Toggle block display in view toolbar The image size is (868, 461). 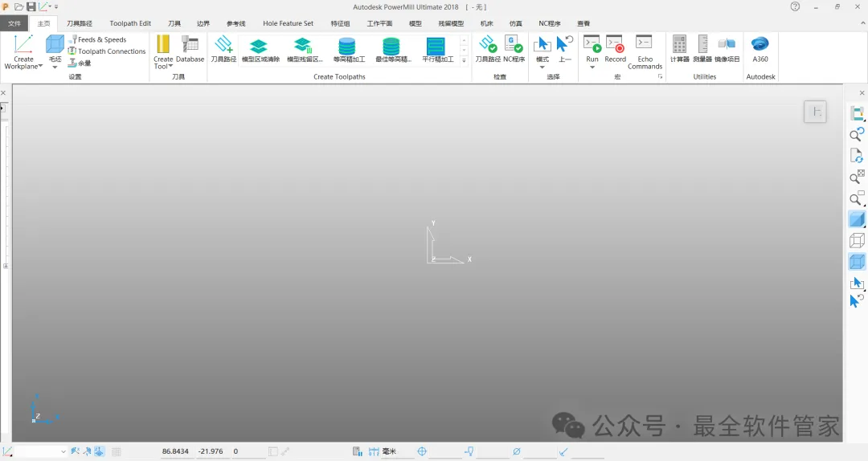857,262
